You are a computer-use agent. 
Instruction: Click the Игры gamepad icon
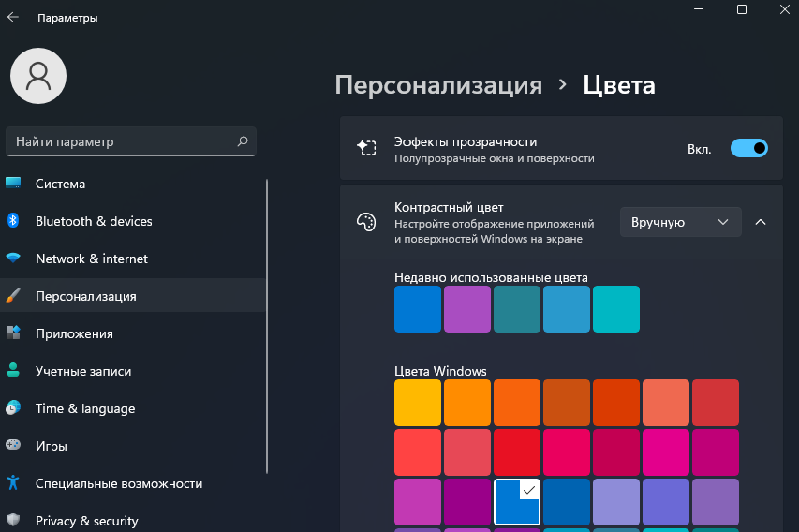point(13,445)
